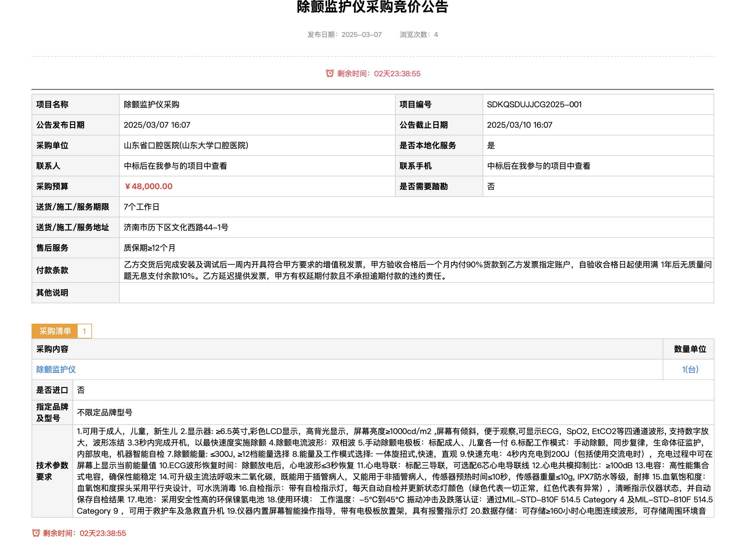Click the 指定品牌及型号 label cell
Image resolution: width=756 pixels, height=541 pixels.
(x=52, y=412)
